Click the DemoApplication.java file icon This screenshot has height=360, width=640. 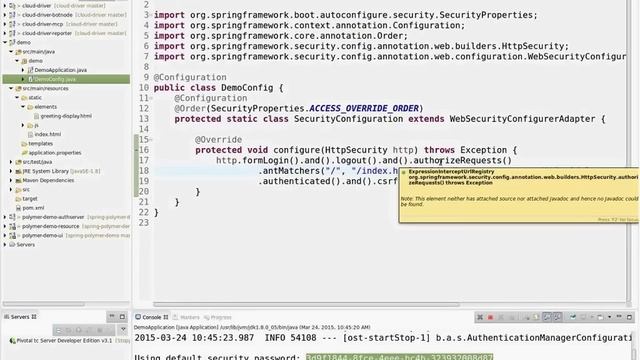(x=30, y=70)
